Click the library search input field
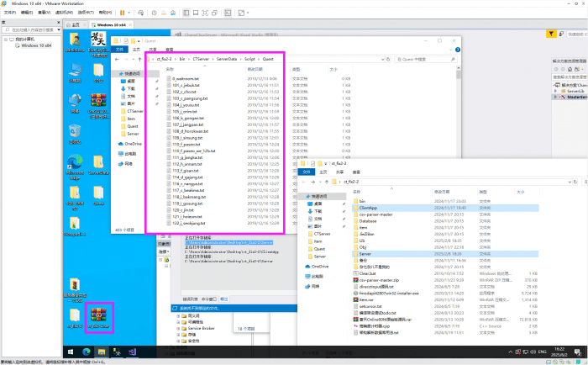 [x=30, y=29]
